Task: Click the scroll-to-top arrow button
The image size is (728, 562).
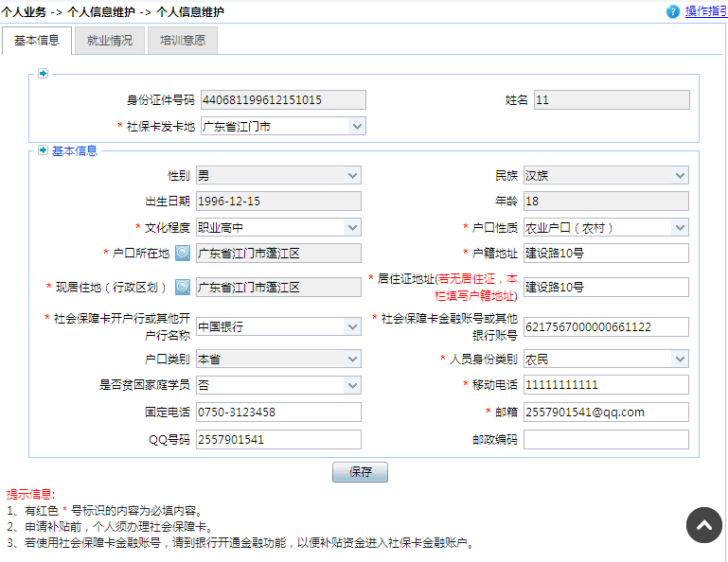Action: click(x=703, y=525)
